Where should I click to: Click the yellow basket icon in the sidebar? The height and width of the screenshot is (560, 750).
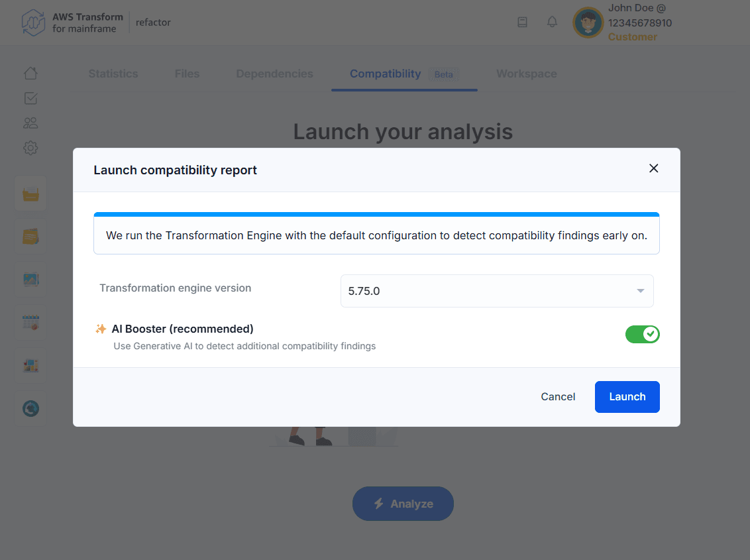[x=30, y=194]
